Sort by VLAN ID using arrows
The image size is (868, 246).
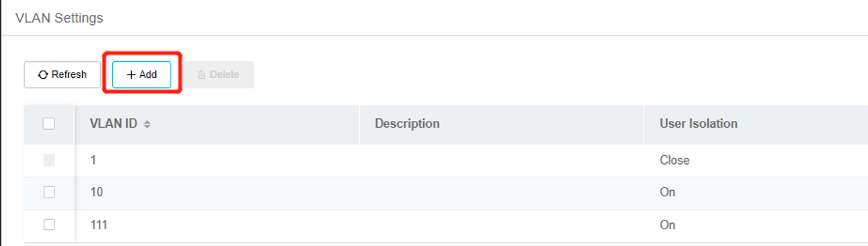(147, 124)
